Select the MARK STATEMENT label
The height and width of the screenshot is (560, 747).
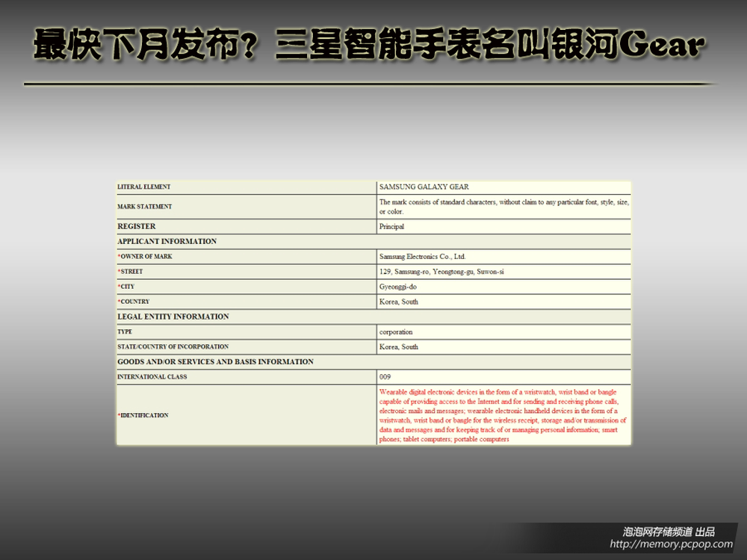tap(145, 207)
